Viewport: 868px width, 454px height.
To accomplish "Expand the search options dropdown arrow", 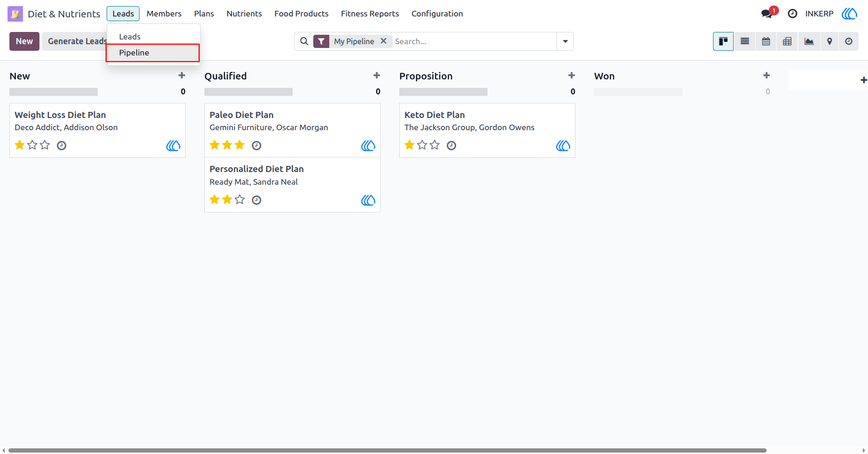I will tap(565, 41).
